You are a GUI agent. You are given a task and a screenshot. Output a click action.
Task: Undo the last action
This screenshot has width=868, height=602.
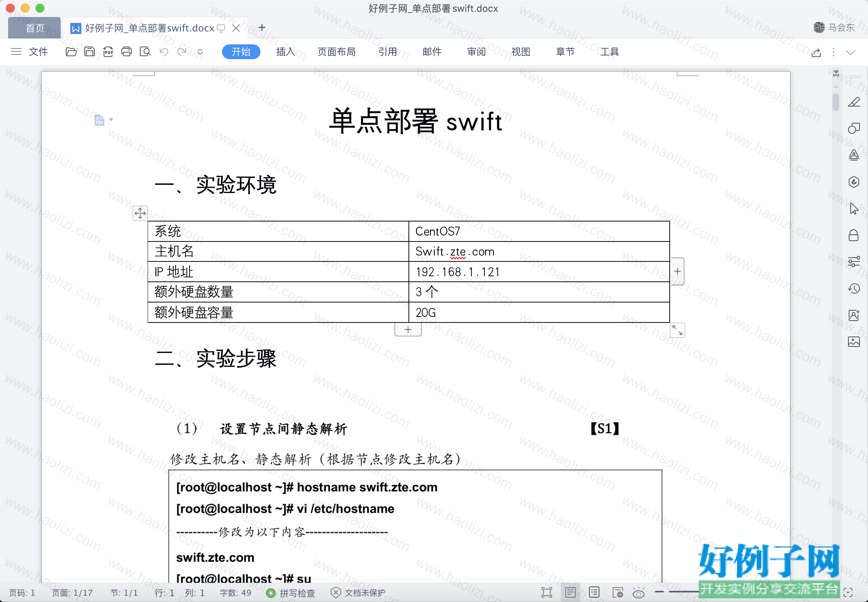pyautogui.click(x=164, y=52)
